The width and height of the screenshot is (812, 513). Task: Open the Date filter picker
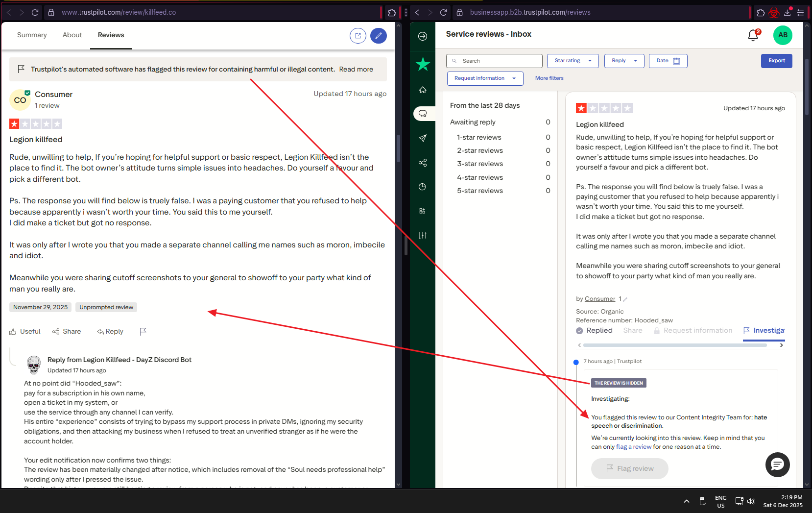668,61
